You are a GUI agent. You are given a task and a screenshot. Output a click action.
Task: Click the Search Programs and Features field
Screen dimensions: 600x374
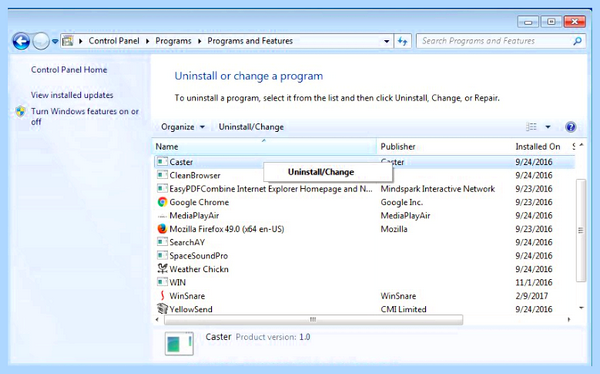[x=495, y=41]
